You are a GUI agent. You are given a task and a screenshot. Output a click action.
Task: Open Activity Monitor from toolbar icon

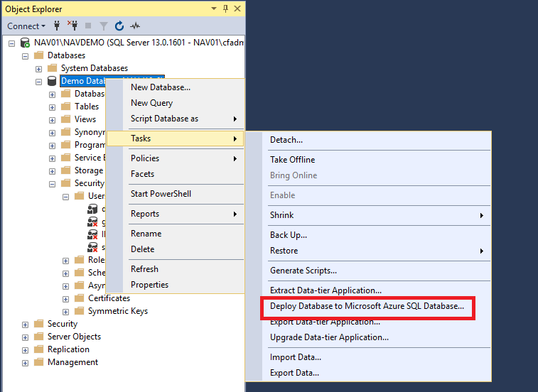pyautogui.click(x=135, y=26)
